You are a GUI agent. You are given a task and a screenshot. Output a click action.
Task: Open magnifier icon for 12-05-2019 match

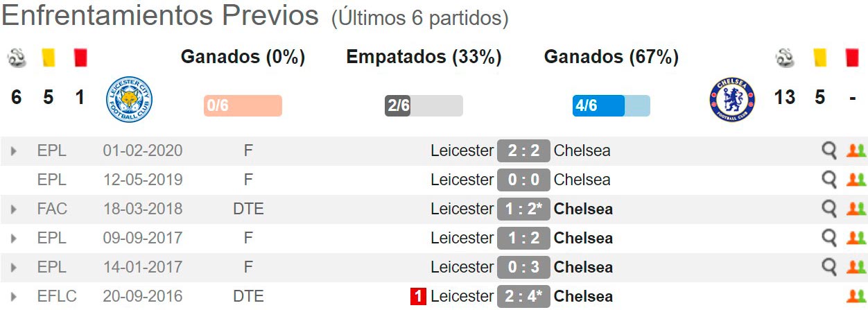829,180
